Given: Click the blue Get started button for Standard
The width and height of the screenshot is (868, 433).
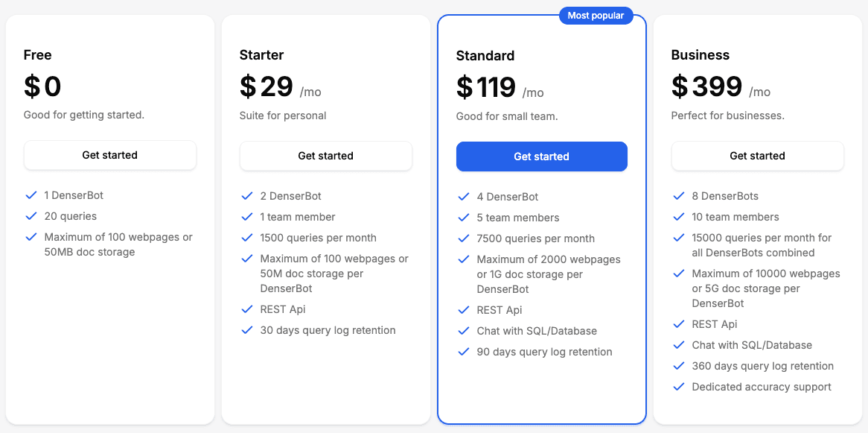Looking at the screenshot, I should (541, 157).
